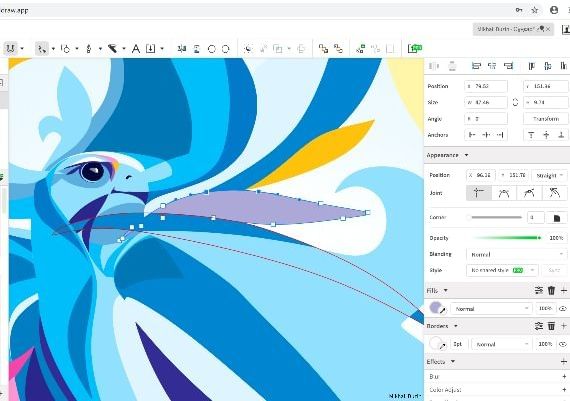Delete border with trash icon
Viewport: 570px width, 401px height.
click(551, 326)
